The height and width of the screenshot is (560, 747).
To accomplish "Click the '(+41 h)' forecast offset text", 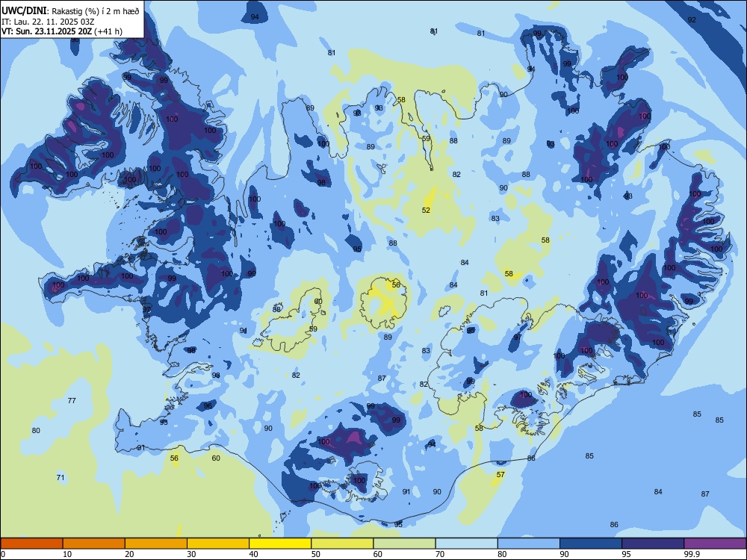I will tap(108, 31).
